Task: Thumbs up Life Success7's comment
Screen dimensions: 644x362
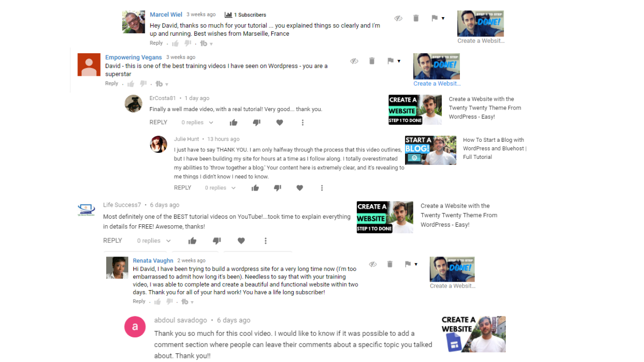Action: (x=192, y=241)
